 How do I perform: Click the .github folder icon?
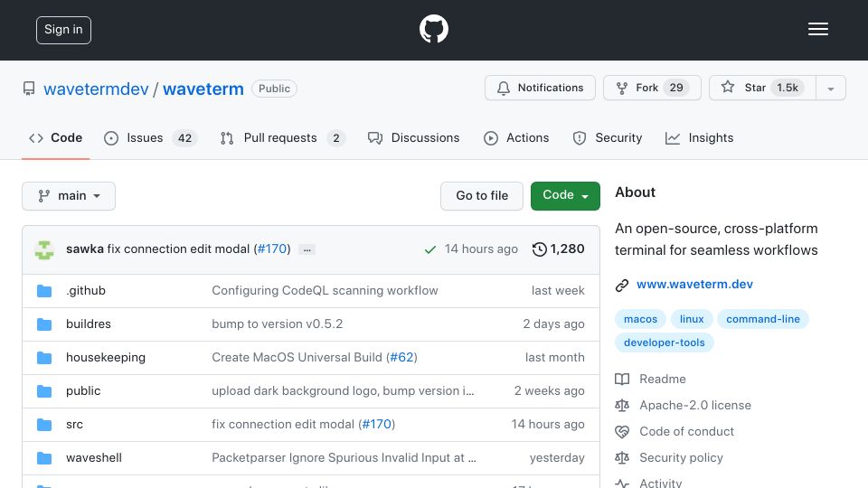[44, 290]
